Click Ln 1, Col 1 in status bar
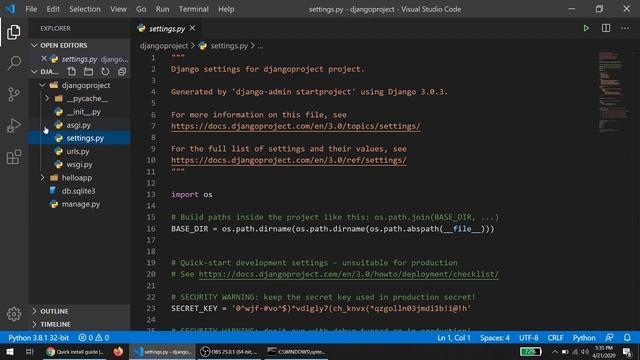The width and height of the screenshot is (640, 360). point(454,338)
